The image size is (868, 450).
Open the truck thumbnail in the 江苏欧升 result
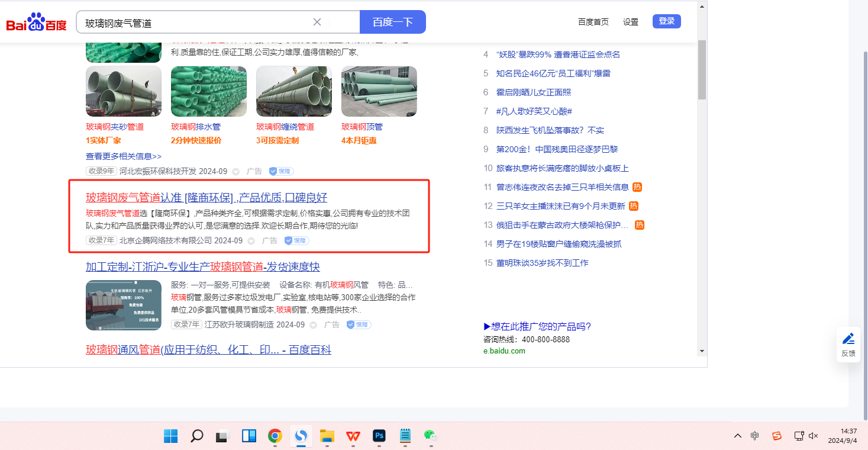[124, 305]
